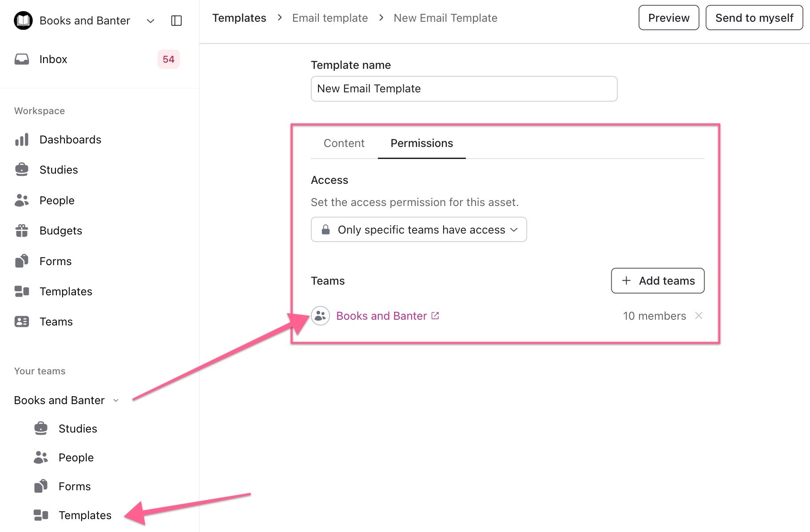810x532 pixels.
Task: Switch to the Content tab
Action: click(x=344, y=143)
